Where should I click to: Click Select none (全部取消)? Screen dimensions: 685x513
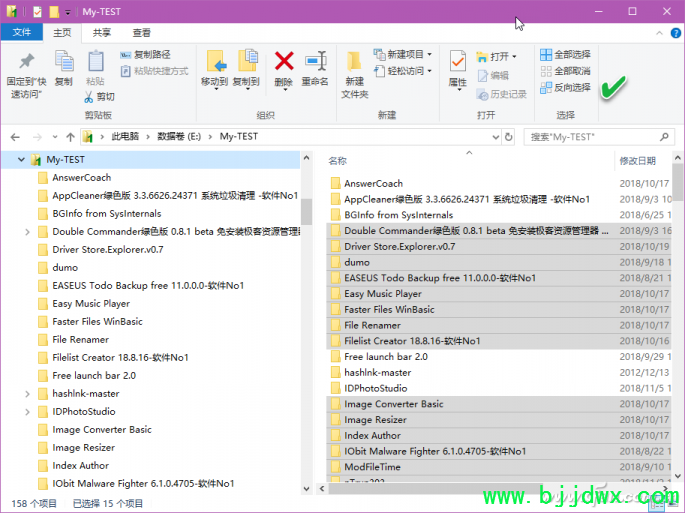point(565,71)
